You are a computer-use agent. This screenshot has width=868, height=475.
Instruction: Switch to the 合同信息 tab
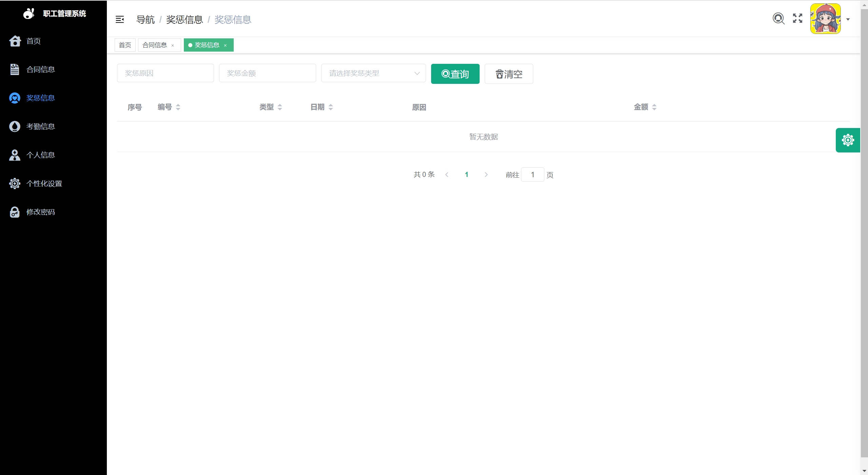pos(155,45)
